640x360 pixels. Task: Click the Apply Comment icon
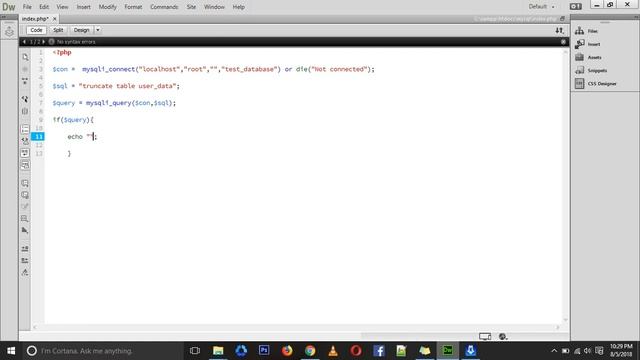25,183
